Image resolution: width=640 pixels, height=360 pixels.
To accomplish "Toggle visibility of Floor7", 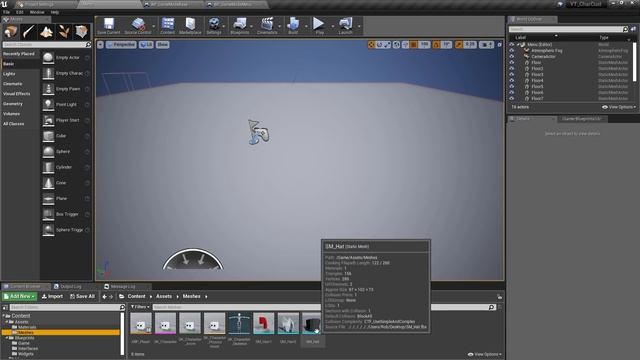I will click(511, 98).
